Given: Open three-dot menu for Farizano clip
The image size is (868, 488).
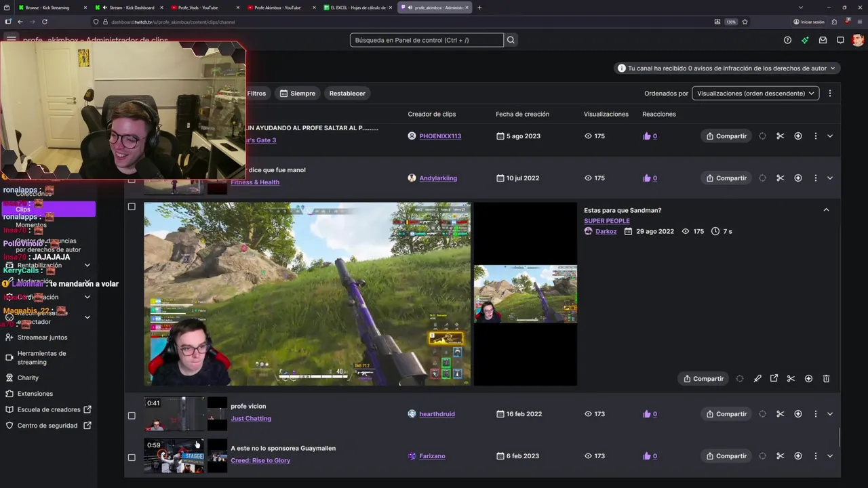Looking at the screenshot, I should click(x=815, y=456).
